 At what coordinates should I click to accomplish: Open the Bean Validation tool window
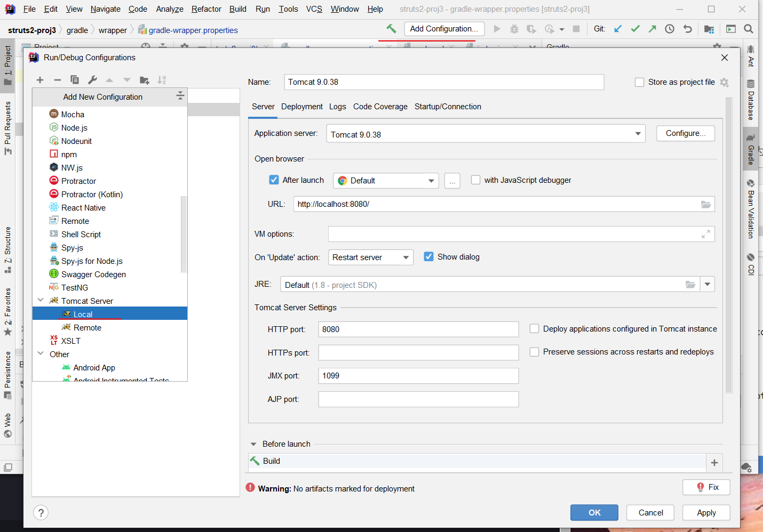pos(751,209)
